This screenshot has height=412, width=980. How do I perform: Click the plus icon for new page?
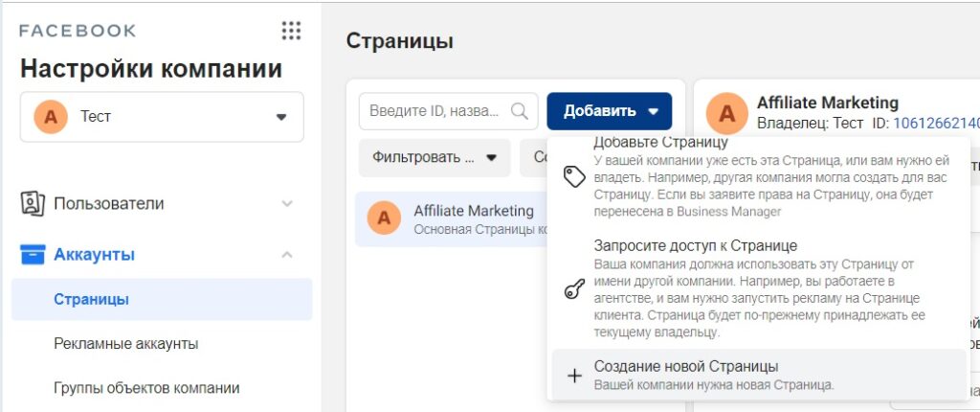(574, 376)
